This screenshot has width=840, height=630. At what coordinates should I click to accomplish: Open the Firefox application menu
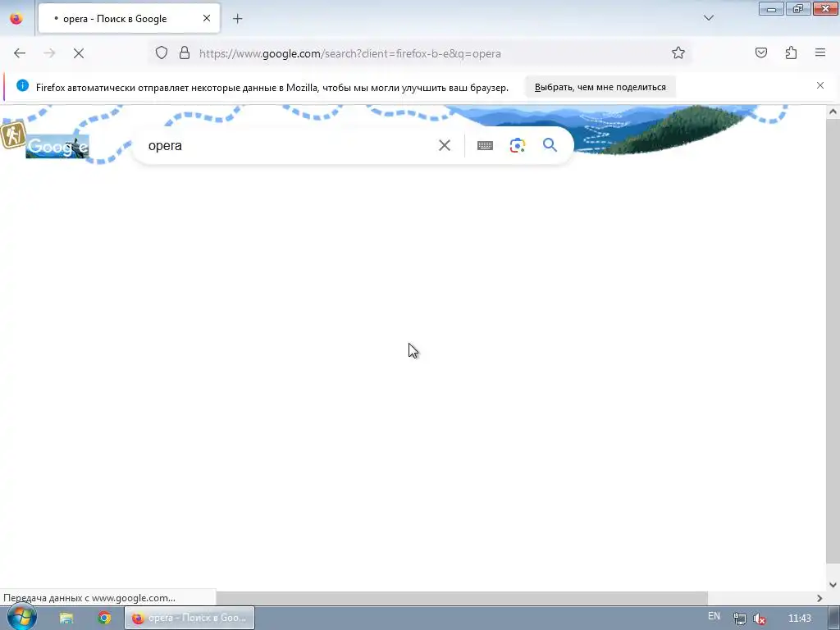[x=820, y=52]
